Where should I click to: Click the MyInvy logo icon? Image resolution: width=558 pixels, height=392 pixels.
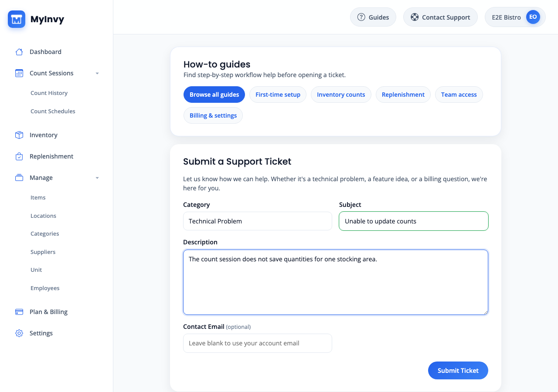click(x=17, y=19)
